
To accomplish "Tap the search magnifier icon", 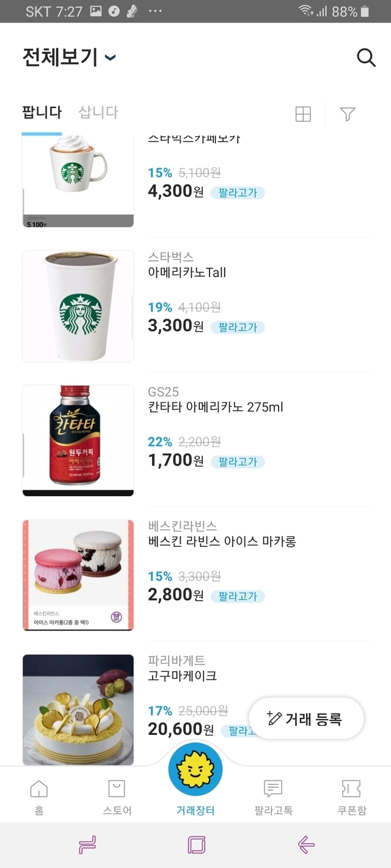I will click(365, 57).
